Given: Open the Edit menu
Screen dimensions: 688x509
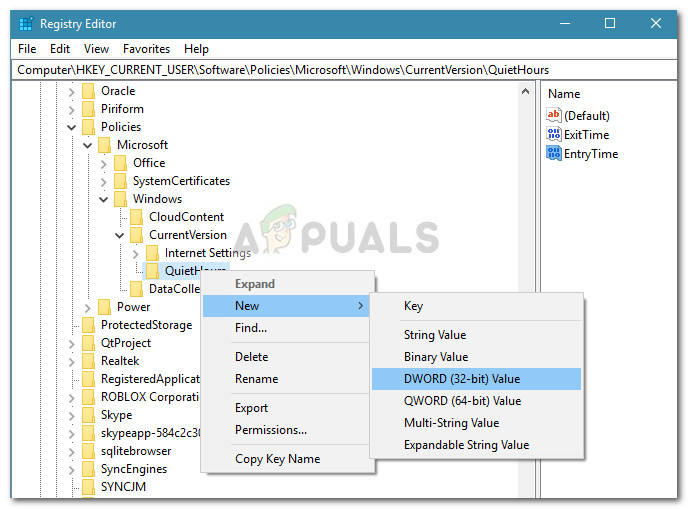Looking at the screenshot, I should click(60, 49).
